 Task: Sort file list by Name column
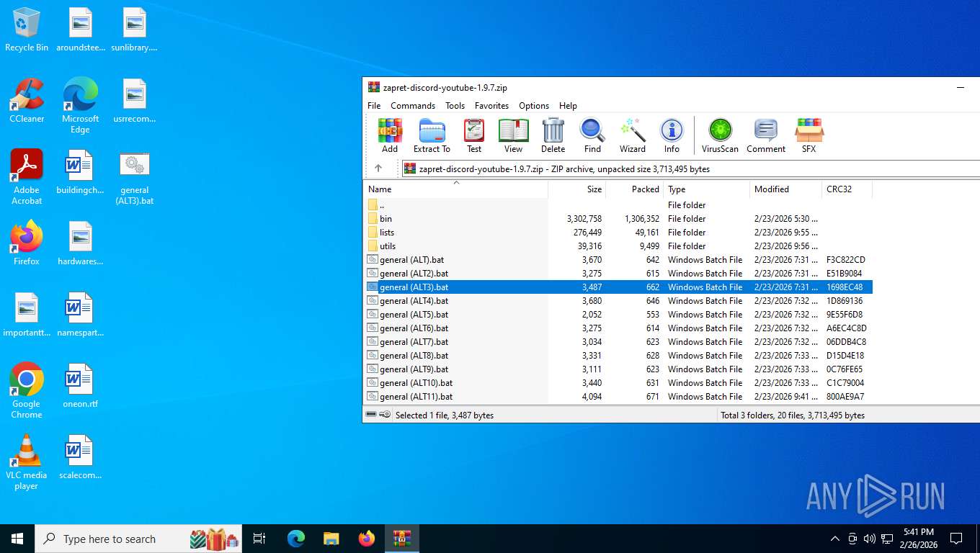pyautogui.click(x=455, y=189)
